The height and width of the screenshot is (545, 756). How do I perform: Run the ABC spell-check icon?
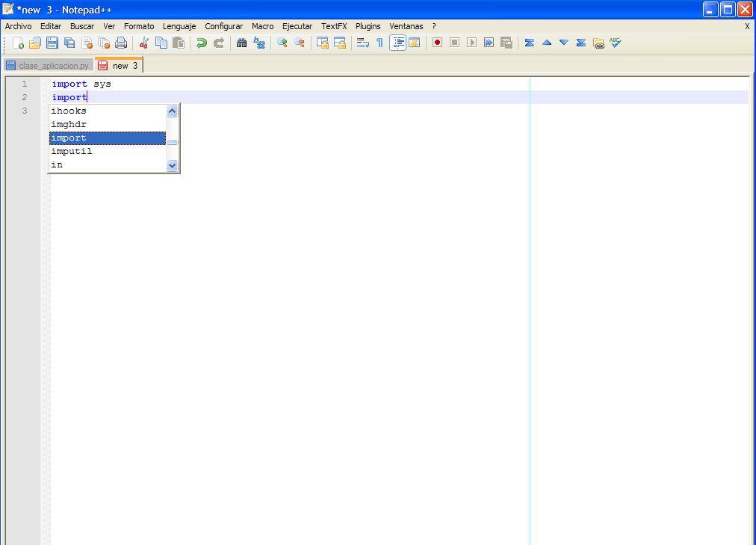616,43
